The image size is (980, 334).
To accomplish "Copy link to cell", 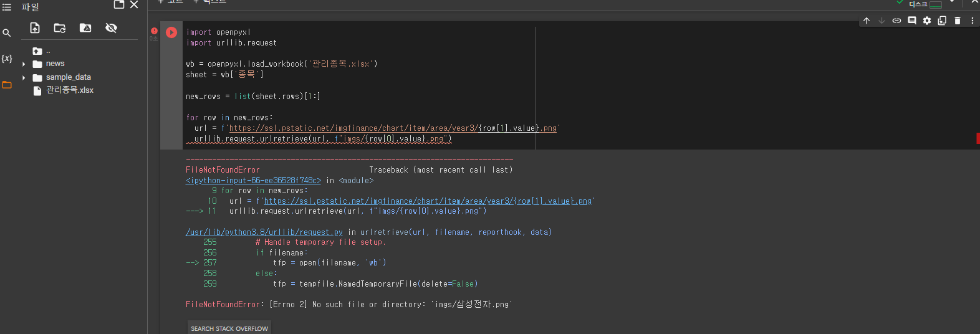I will [x=896, y=21].
